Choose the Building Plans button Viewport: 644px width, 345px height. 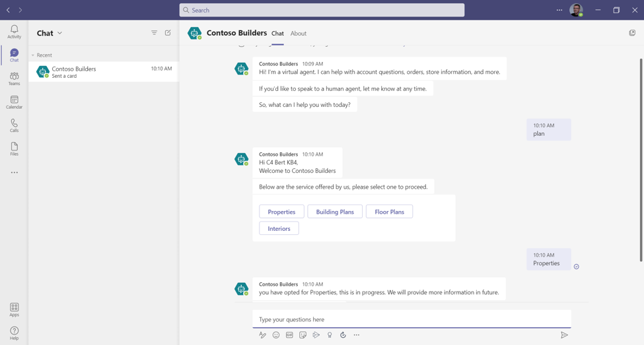[x=335, y=212]
